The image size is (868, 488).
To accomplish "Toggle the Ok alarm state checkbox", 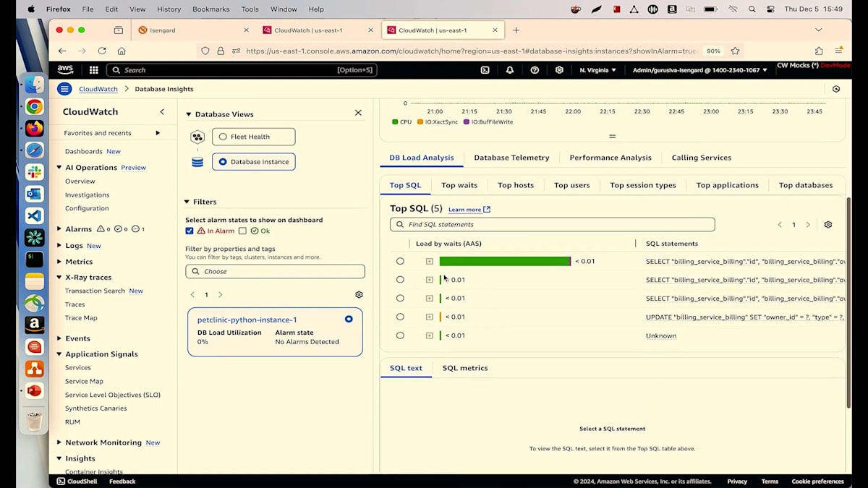I will point(242,231).
